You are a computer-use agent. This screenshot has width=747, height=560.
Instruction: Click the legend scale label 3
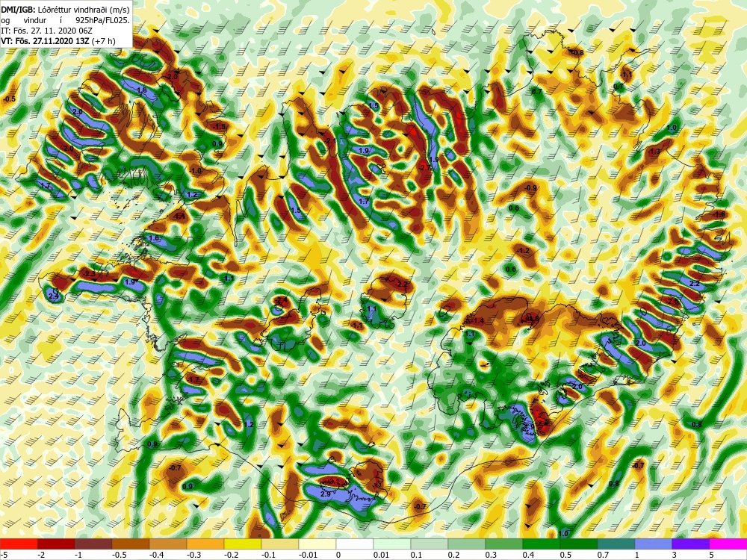pyautogui.click(x=674, y=555)
